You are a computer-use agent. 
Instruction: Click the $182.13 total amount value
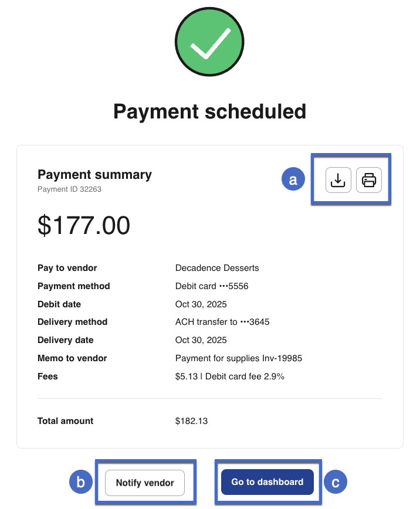[191, 421]
